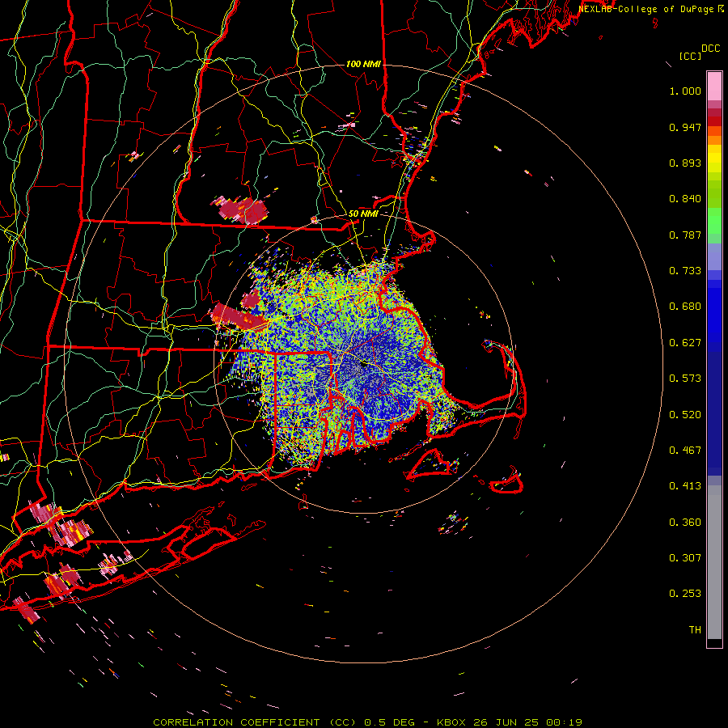The image size is (728, 728).
Task: Click the radar site at the echo center
Action: (x=364, y=365)
